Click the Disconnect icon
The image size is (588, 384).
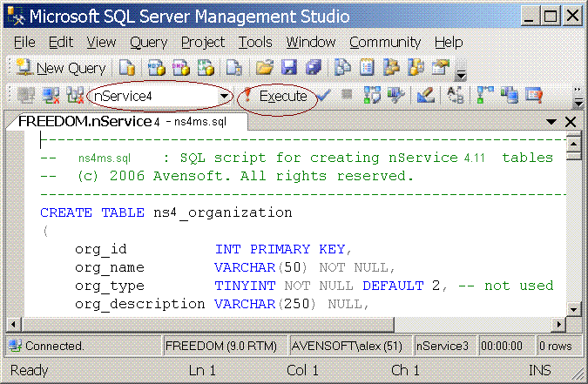51,95
